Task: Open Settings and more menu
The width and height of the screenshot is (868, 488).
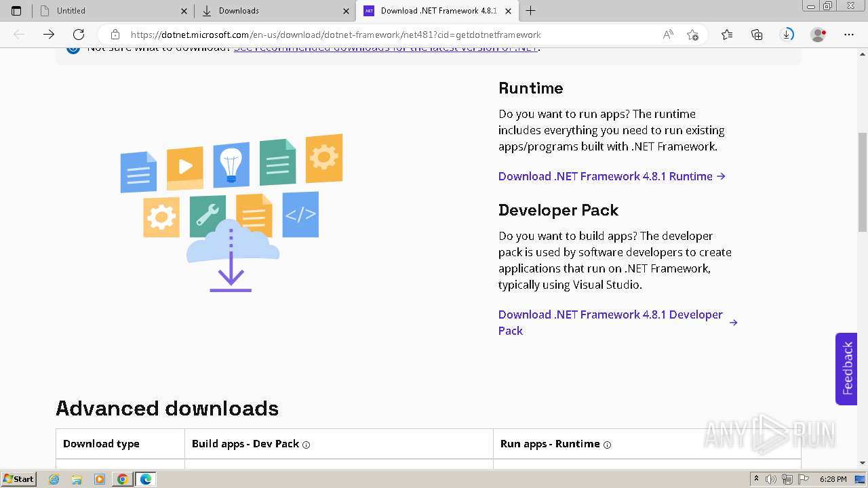Action: point(848,35)
